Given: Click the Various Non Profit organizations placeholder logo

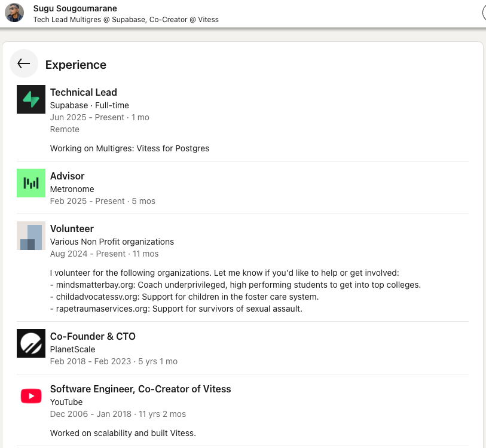Looking at the screenshot, I should 31,236.
